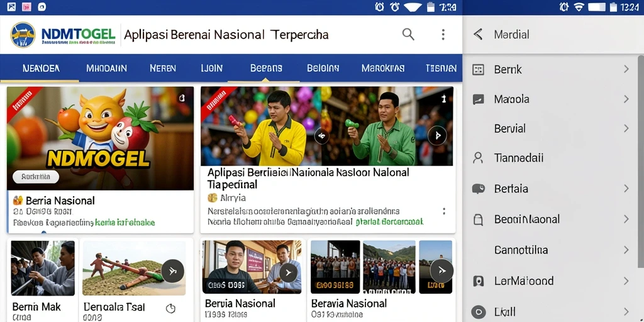Expand the Bervial row chevron

click(x=626, y=128)
